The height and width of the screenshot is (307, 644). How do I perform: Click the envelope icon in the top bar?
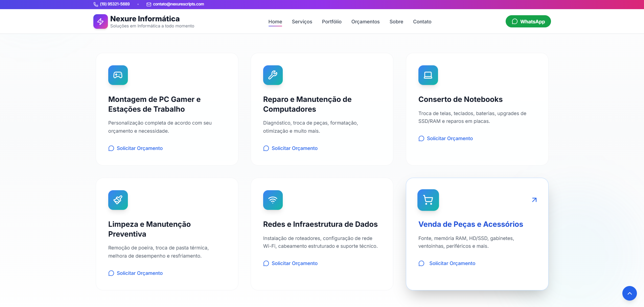click(149, 4)
